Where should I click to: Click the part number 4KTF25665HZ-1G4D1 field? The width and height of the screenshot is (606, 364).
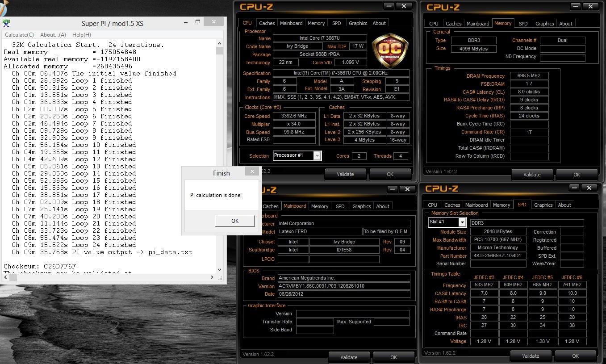(x=498, y=256)
